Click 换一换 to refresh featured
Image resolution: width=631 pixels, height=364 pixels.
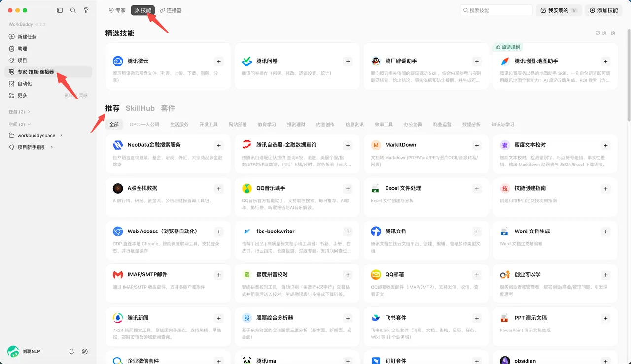[606, 33]
